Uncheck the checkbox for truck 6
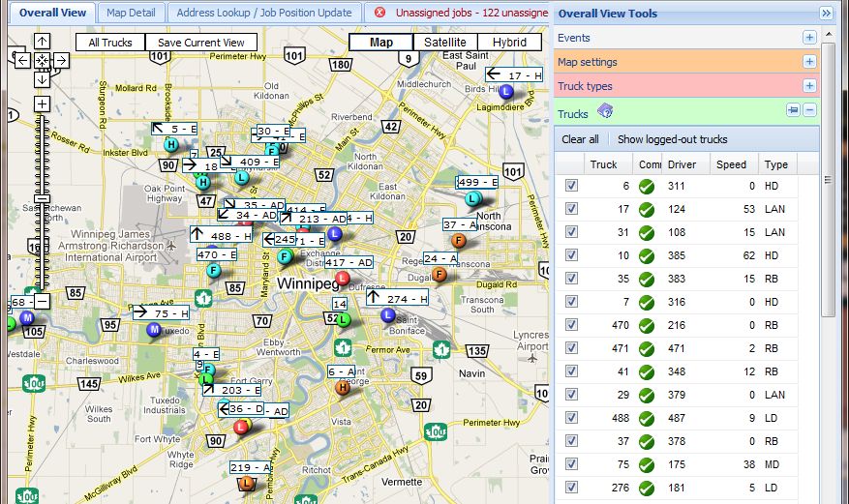The width and height of the screenshot is (849, 504). tap(571, 185)
